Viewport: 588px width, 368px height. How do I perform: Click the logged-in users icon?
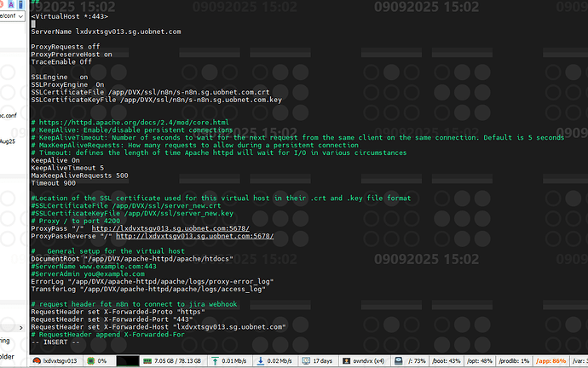[x=346, y=361]
